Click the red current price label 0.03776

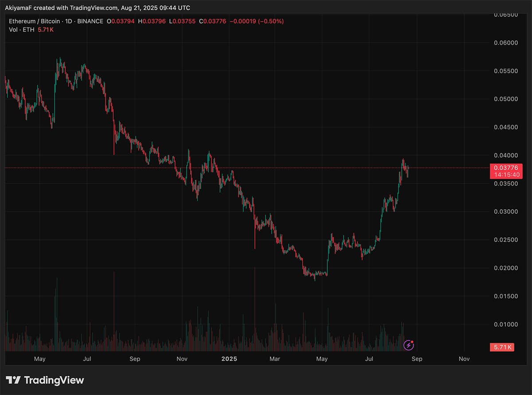pyautogui.click(x=507, y=168)
